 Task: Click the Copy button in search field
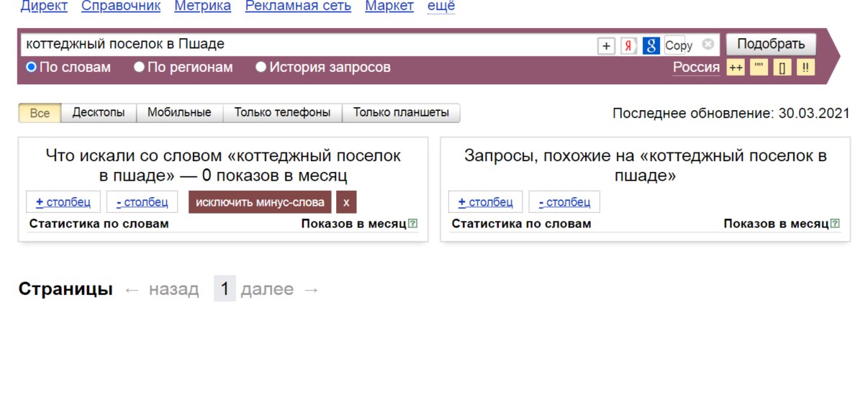pyautogui.click(x=679, y=45)
